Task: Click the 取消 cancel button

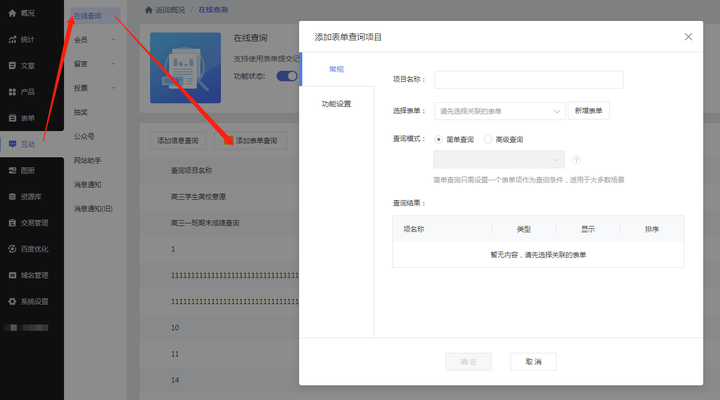Action: pos(533,361)
